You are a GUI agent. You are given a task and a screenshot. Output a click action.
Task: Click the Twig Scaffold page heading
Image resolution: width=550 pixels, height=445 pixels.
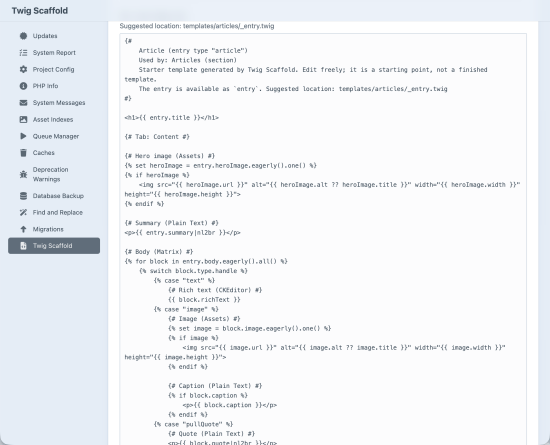click(x=40, y=11)
